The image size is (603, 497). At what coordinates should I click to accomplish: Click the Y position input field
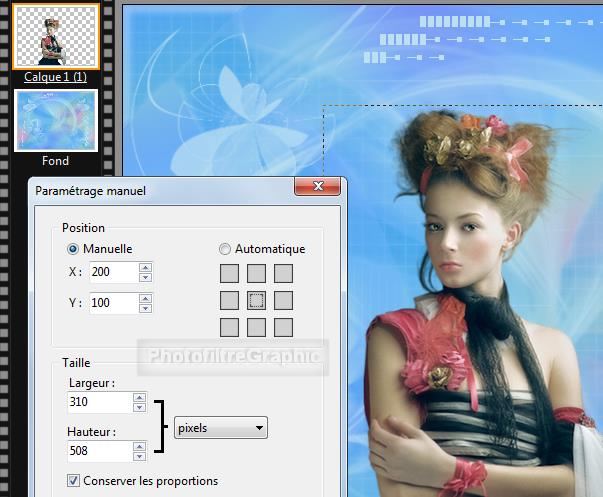(114, 303)
